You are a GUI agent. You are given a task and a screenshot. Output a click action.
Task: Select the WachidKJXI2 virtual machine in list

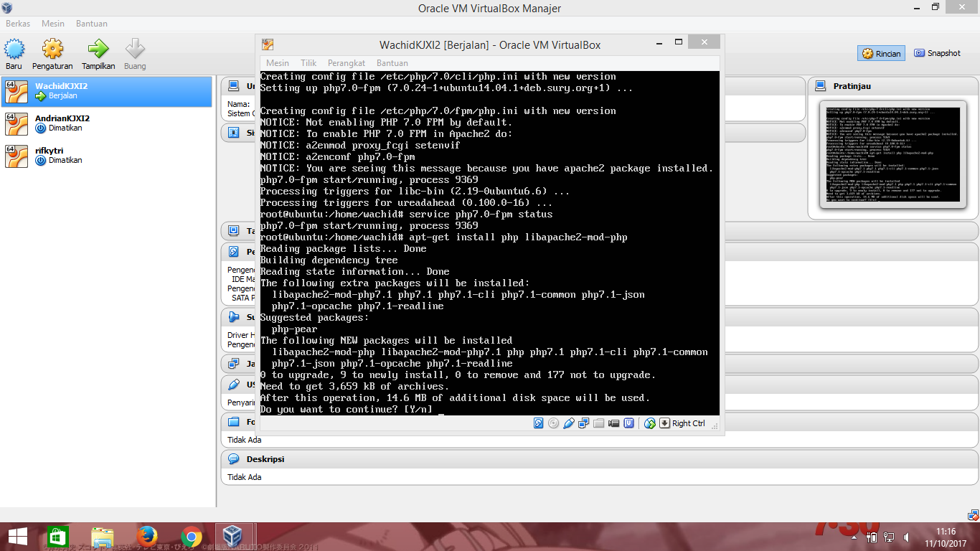point(107,91)
